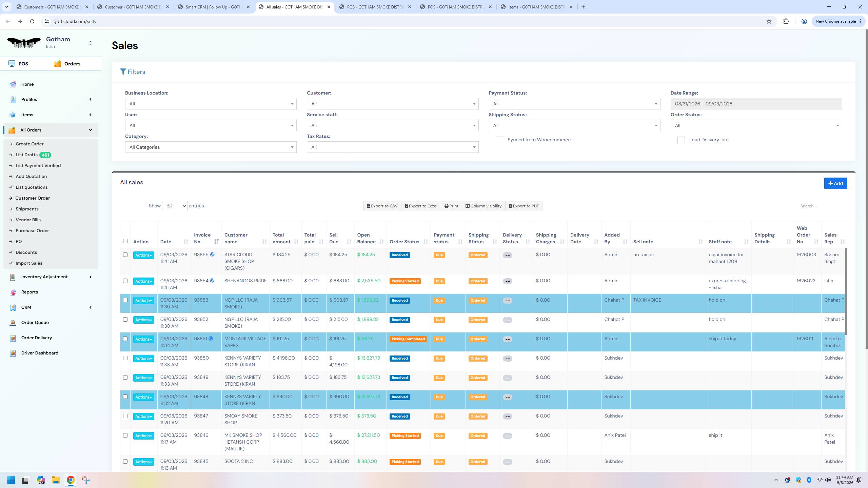Change the Show entries count dropdown
The width and height of the screenshot is (868, 488).
coord(175,206)
